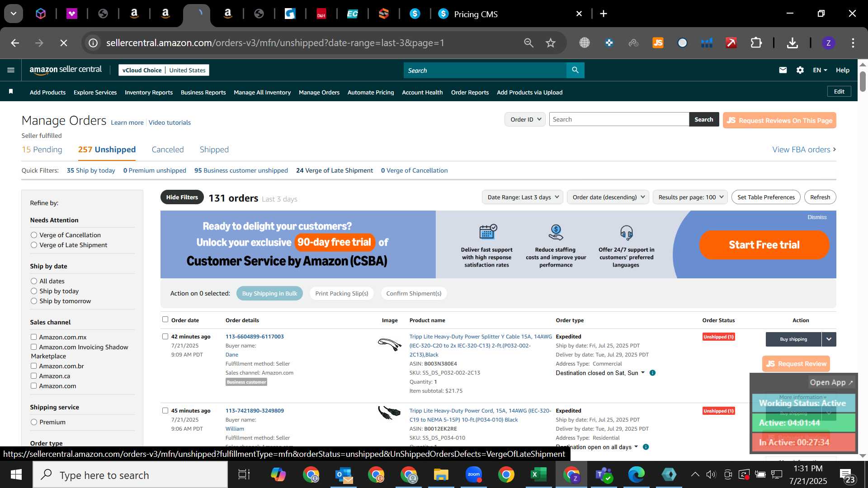Open the browser extensions puzzle icon
Screen dimensions: 868x488
[x=756, y=43]
